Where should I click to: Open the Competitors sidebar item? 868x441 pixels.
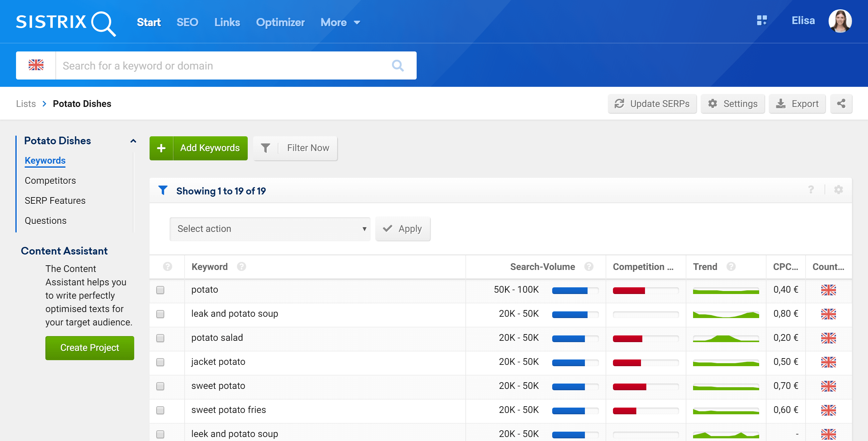(x=50, y=181)
